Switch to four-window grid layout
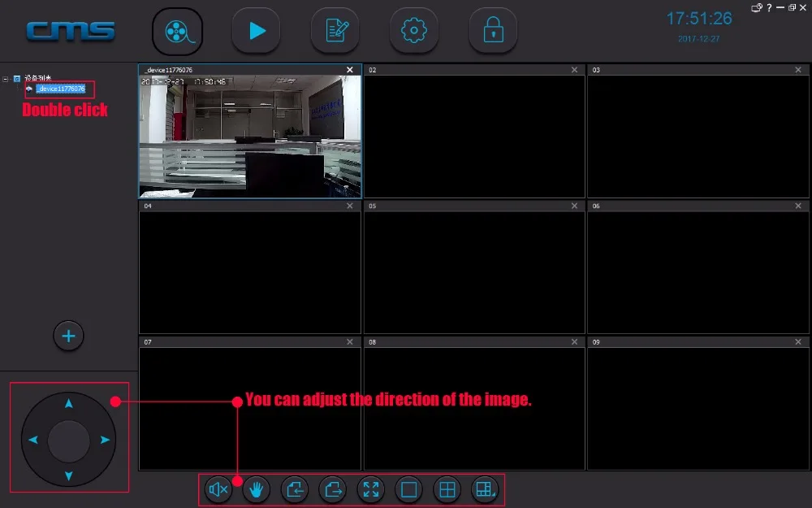This screenshot has width=812, height=508. point(447,488)
